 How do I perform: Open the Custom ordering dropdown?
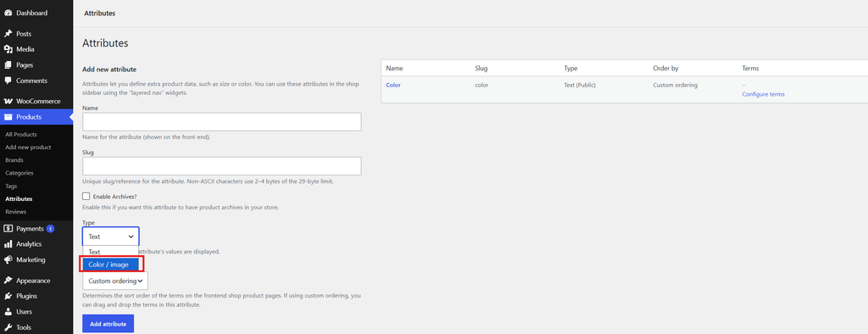coord(115,281)
